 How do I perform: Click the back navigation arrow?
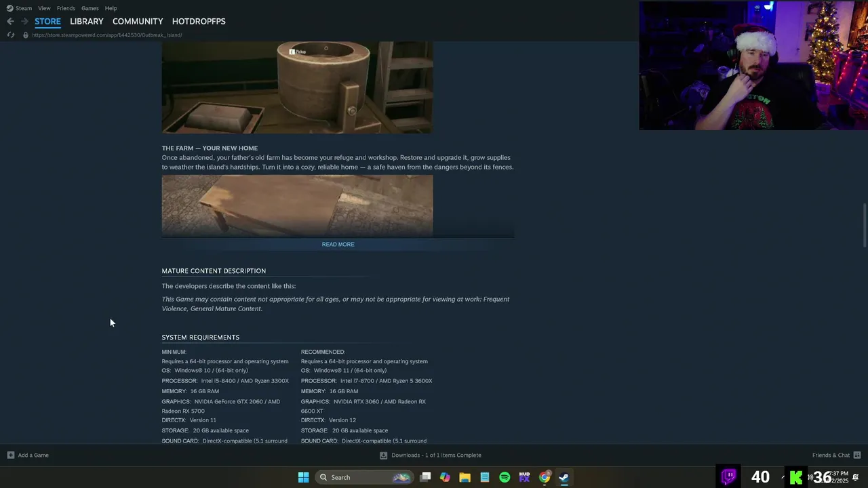(x=10, y=21)
